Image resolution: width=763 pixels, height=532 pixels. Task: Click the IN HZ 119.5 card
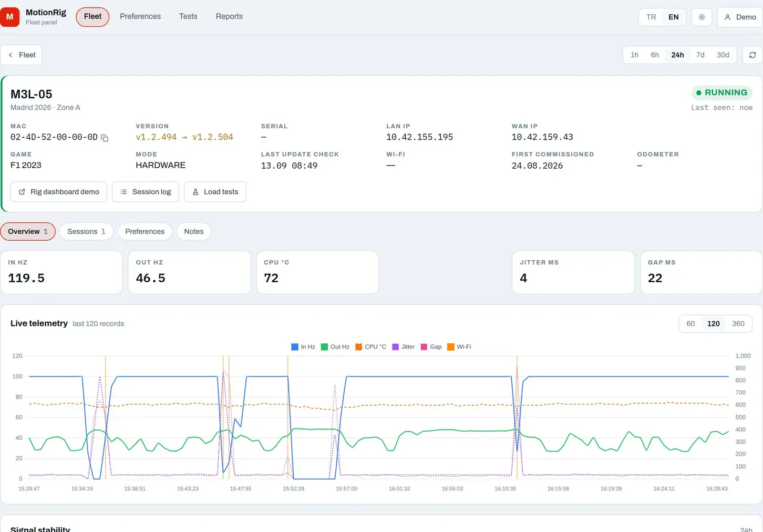62,273
